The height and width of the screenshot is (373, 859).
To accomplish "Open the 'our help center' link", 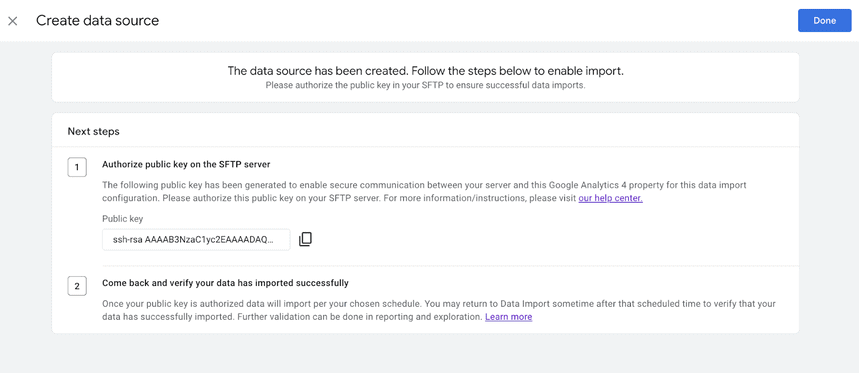I will [x=610, y=198].
